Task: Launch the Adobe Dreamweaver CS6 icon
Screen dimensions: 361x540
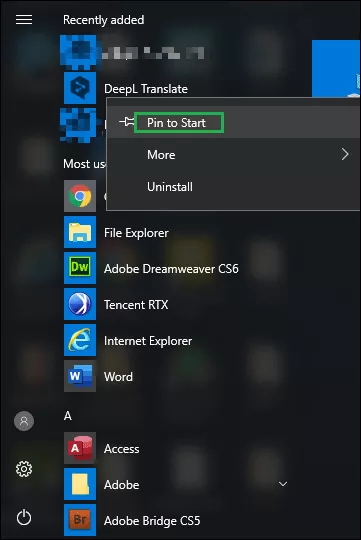Action: pyautogui.click(x=80, y=268)
